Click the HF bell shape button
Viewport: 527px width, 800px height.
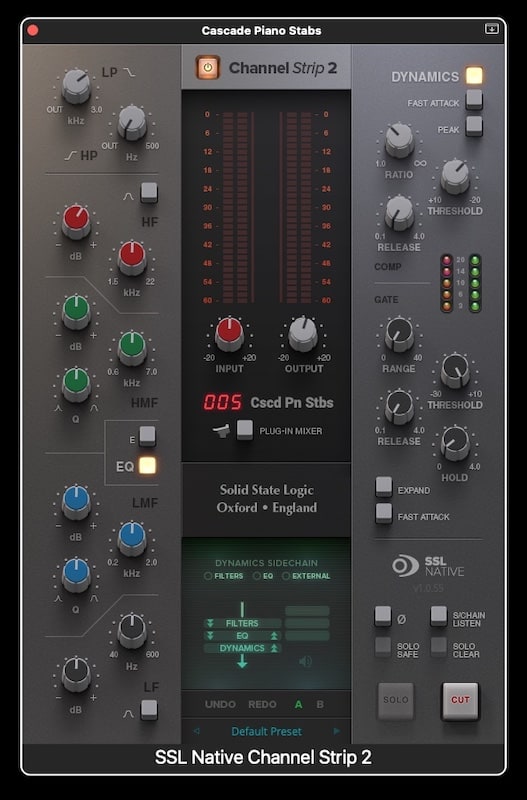[149, 192]
